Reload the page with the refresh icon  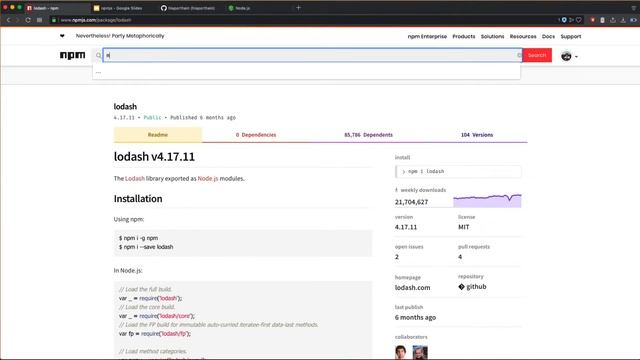click(x=28, y=20)
